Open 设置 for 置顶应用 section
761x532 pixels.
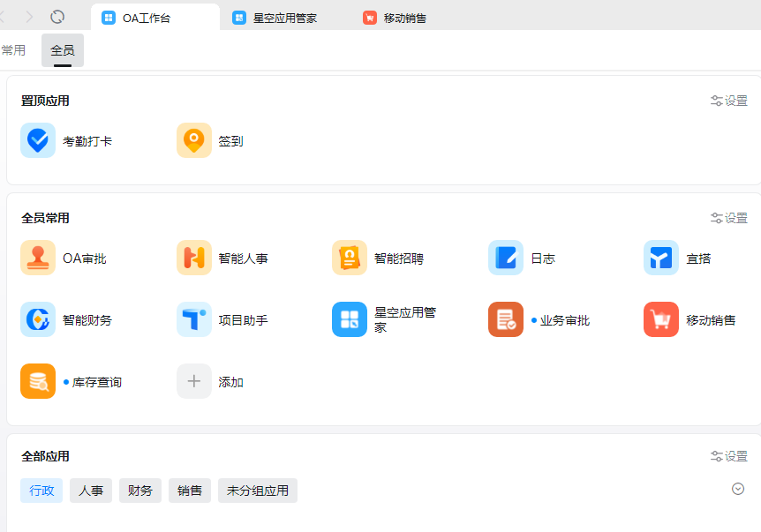[x=729, y=101]
